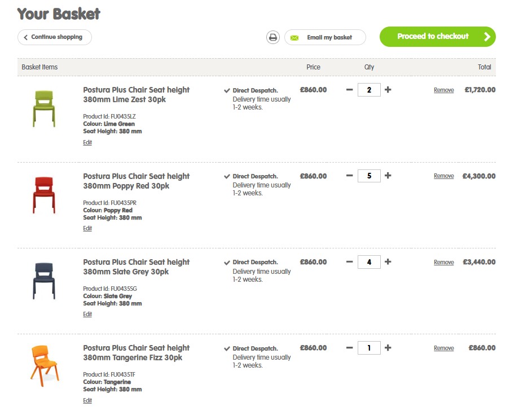Increase quantity of Slate Grey chairs
Screen dimensions: 532x419
click(388, 261)
